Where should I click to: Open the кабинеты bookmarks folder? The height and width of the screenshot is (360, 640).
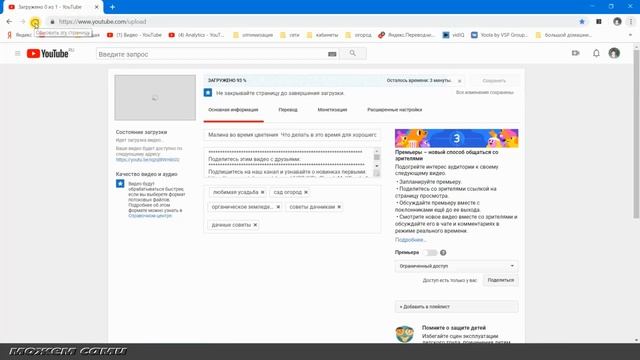tap(322, 35)
